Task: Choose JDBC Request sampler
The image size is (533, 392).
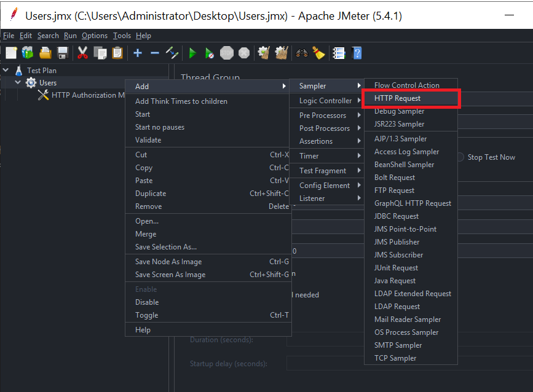Action: (x=411, y=216)
